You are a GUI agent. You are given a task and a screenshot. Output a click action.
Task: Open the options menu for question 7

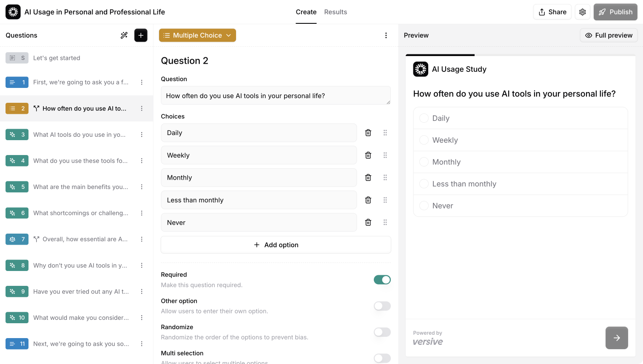click(x=142, y=239)
